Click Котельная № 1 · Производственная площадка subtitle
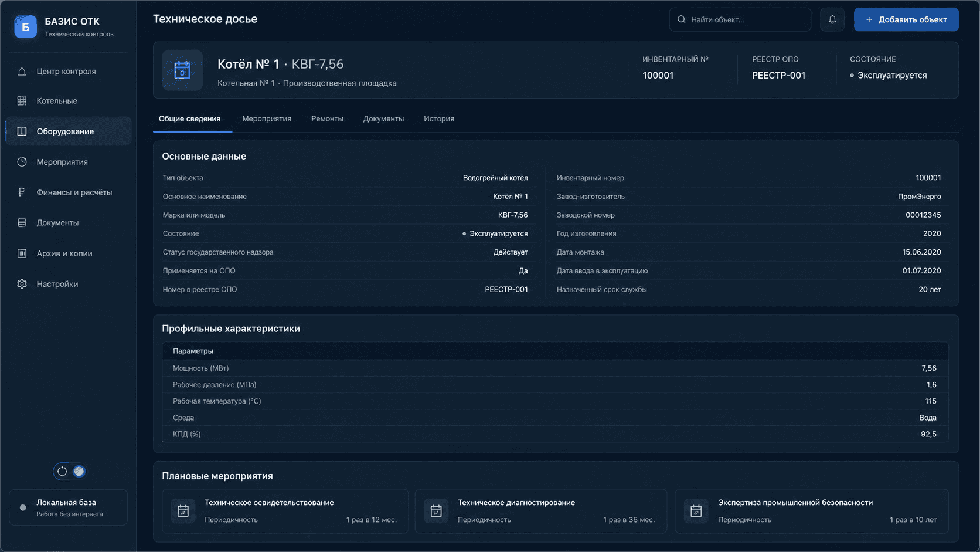Screen dimensions: 980x552 [x=307, y=83]
